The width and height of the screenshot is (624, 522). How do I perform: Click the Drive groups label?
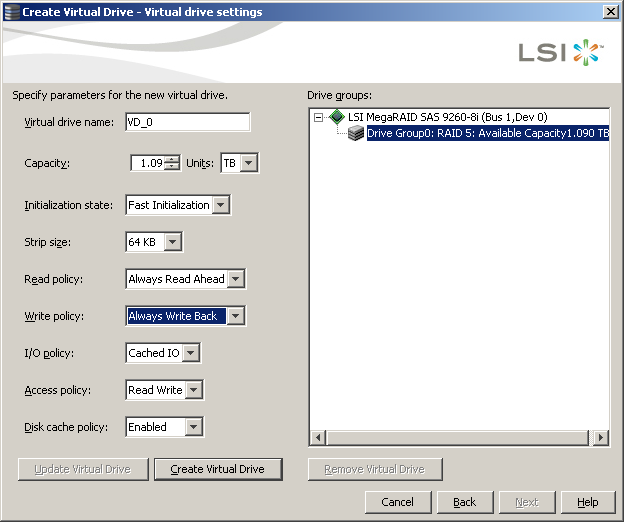click(339, 95)
